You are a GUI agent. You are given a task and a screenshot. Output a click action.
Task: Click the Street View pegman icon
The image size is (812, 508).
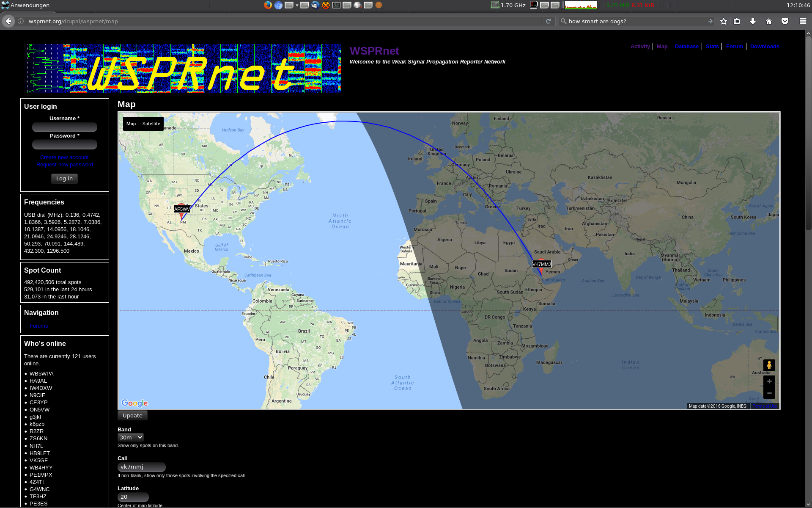769,365
